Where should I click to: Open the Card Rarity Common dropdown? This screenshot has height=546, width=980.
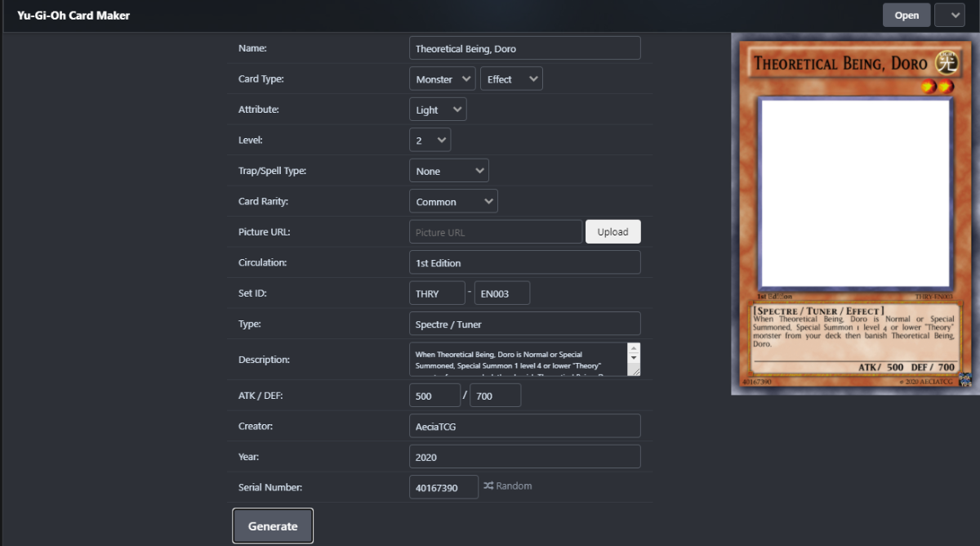click(x=453, y=202)
